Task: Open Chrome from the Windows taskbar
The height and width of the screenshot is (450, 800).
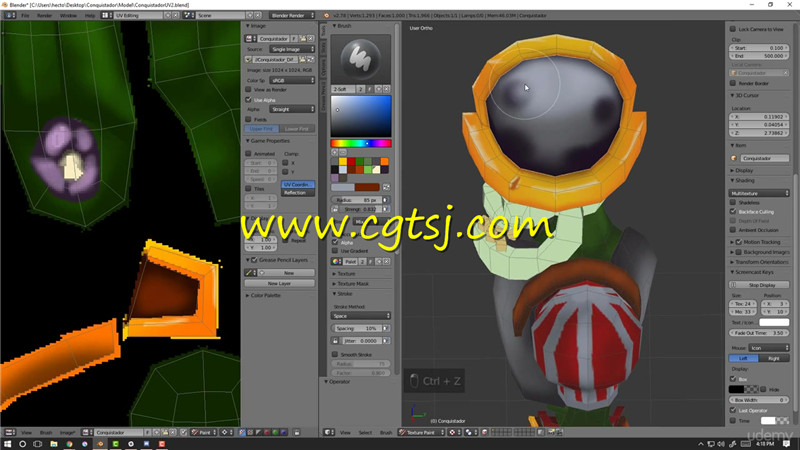Action: (x=69, y=444)
